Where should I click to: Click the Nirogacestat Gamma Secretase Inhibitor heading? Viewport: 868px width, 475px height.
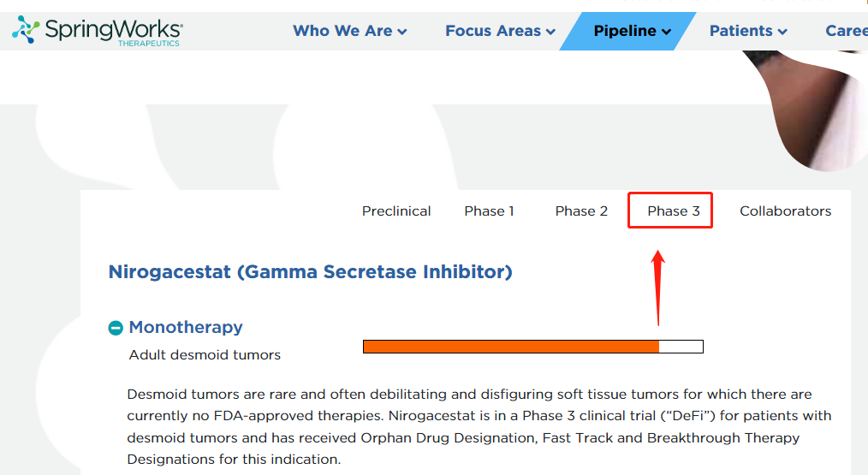pos(311,272)
